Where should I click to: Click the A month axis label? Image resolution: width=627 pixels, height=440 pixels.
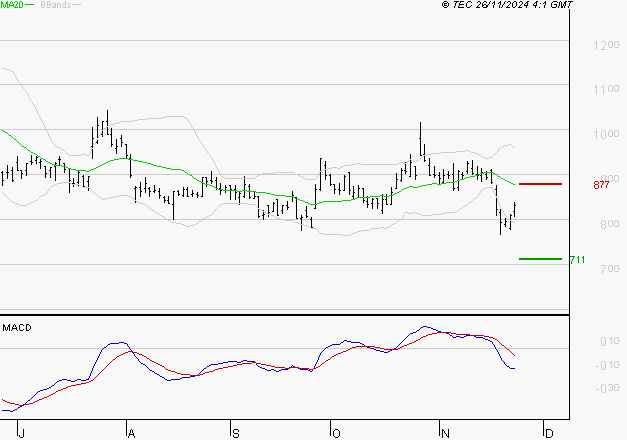(x=131, y=434)
